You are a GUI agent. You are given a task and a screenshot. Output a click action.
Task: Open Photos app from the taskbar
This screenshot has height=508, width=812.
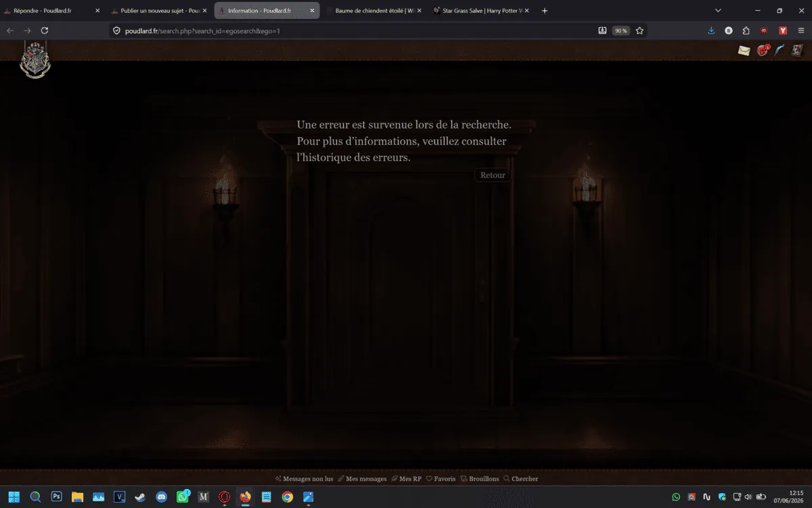coord(98,497)
